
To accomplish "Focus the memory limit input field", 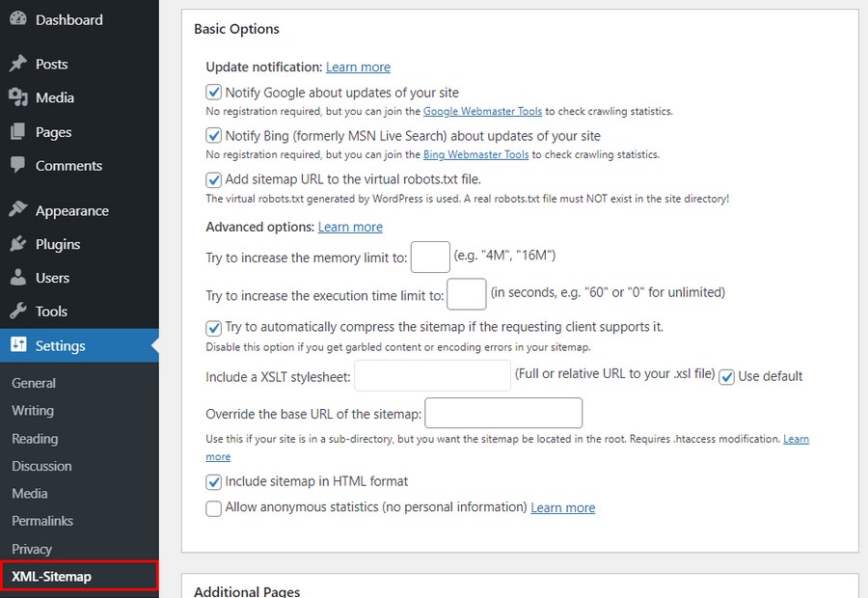I will tap(430, 257).
